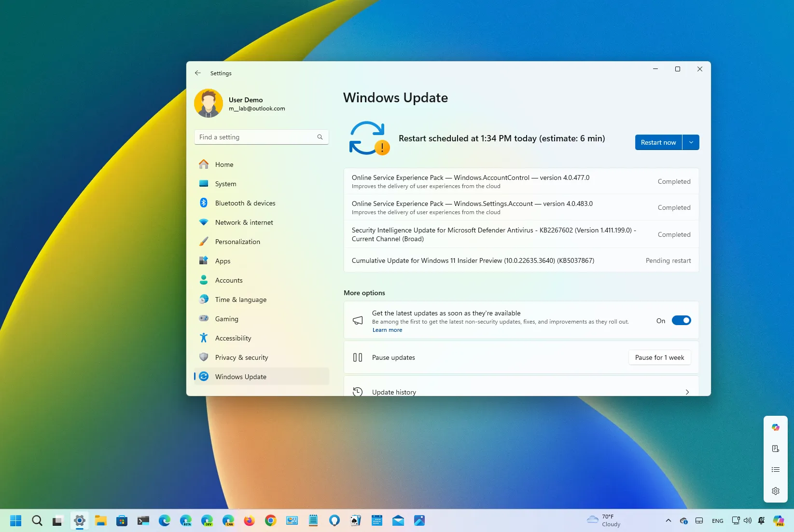Open the Solitaire app from the taskbar
This screenshot has width=794, height=532.
coord(356,520)
